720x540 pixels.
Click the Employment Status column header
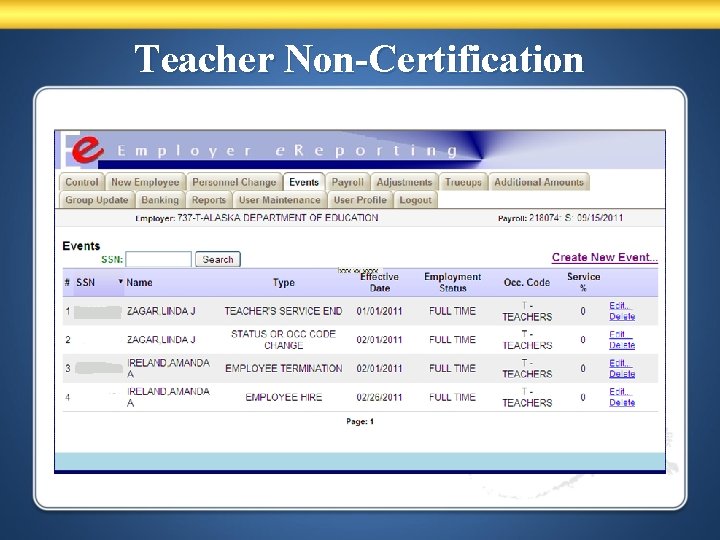(452, 282)
